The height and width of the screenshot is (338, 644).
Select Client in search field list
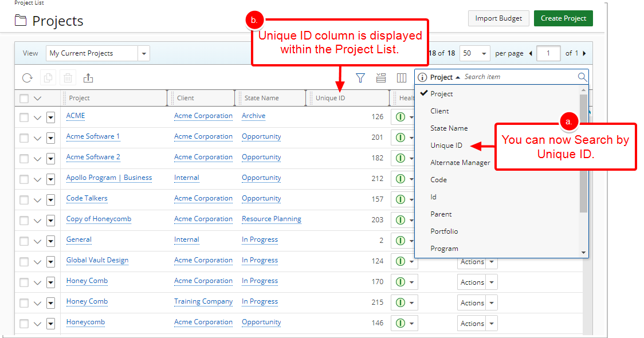439,111
